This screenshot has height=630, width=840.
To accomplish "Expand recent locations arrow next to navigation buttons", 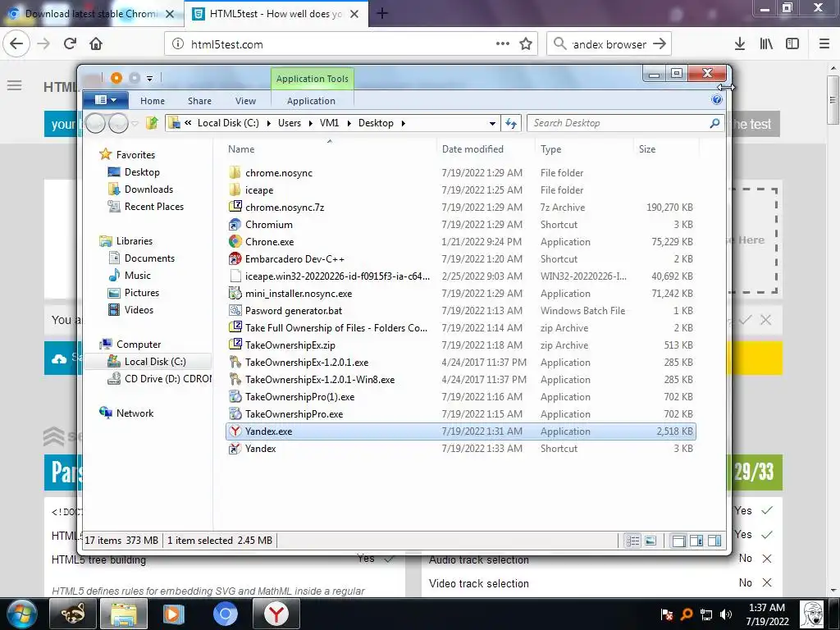I will 135,124.
